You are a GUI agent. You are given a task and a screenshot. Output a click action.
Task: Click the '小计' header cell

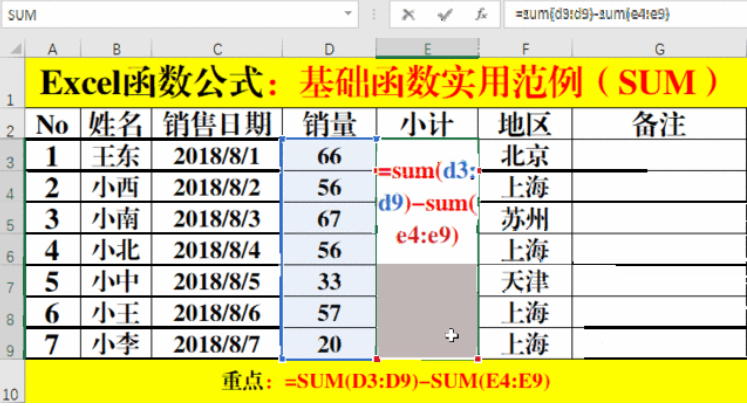pos(427,124)
